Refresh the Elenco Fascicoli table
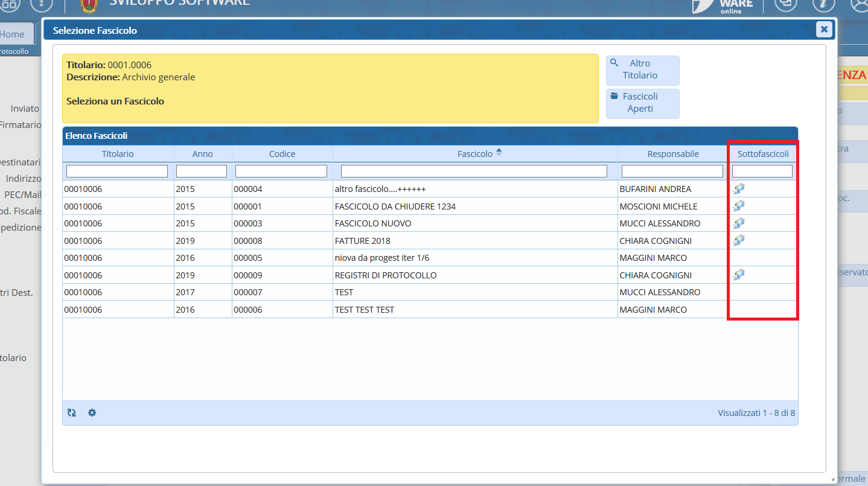The width and height of the screenshot is (868, 486). pyautogui.click(x=72, y=413)
